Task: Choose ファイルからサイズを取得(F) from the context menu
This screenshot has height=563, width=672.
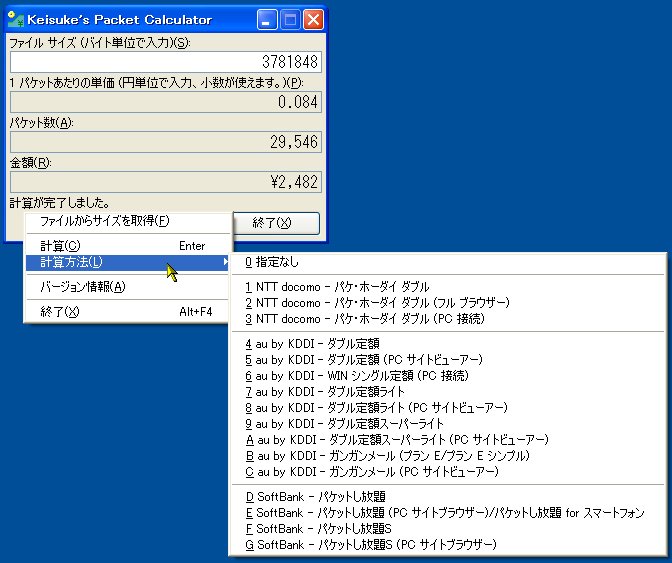Action: 128,222
